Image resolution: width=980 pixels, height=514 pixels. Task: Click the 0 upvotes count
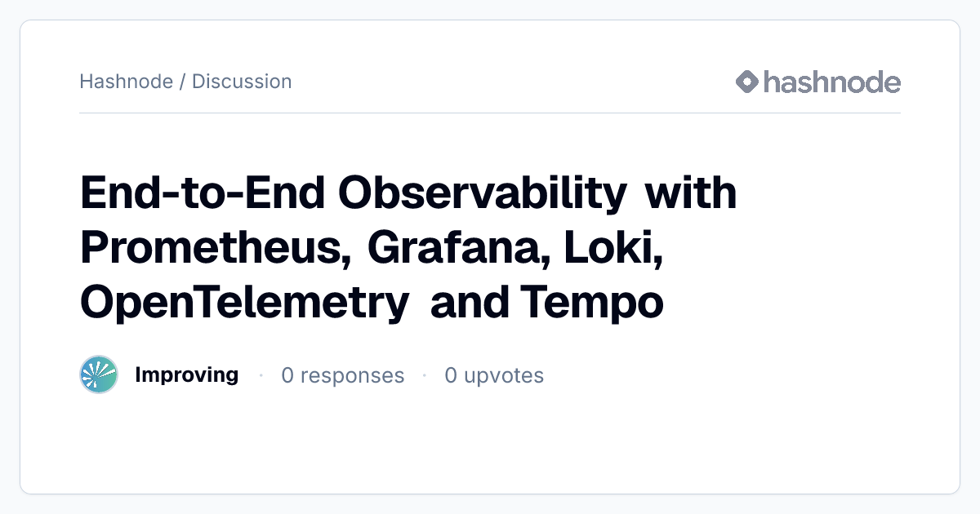[x=494, y=375]
